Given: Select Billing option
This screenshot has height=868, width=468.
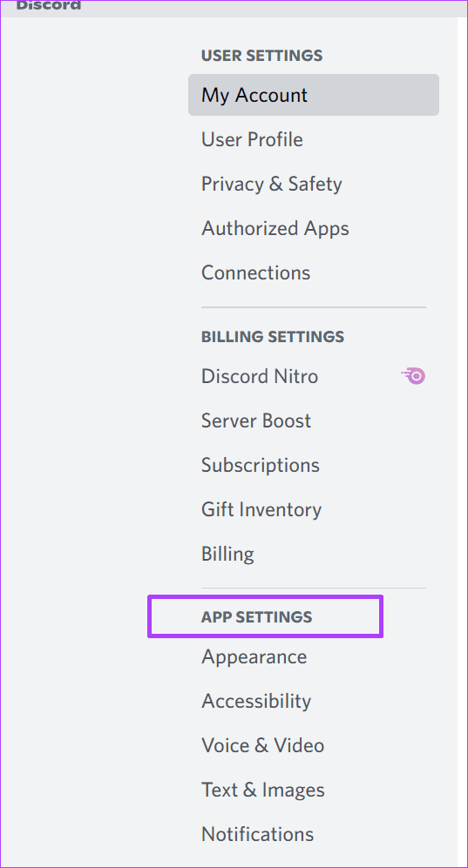Looking at the screenshot, I should pos(314,554).
